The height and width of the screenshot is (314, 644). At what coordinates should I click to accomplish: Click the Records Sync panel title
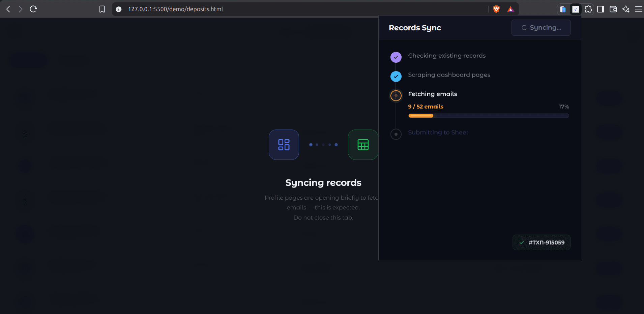coord(415,28)
